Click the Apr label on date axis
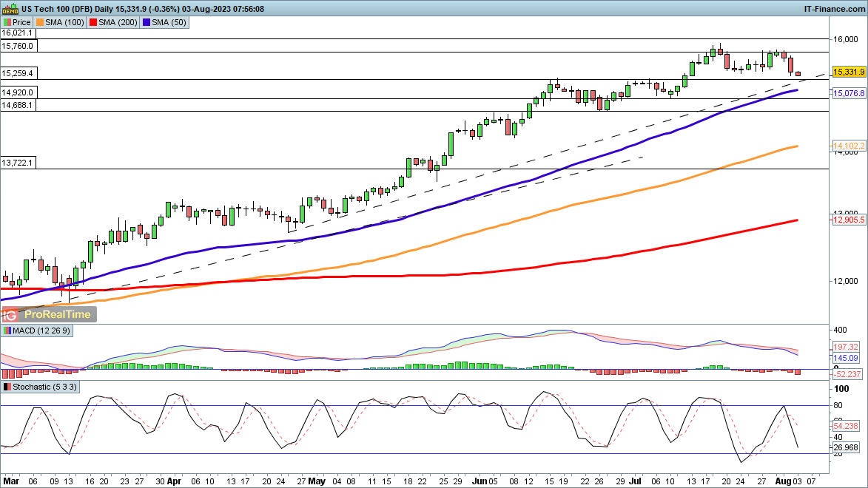Screen dimensions: 868x488 coord(174,481)
